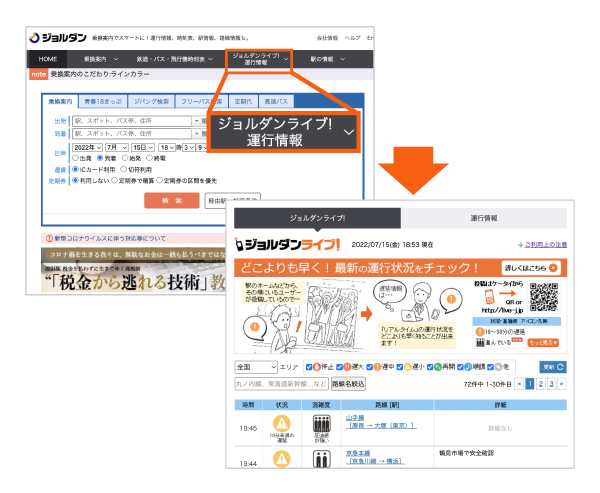Click the delay warning icon in the 18:45 row

282,423
